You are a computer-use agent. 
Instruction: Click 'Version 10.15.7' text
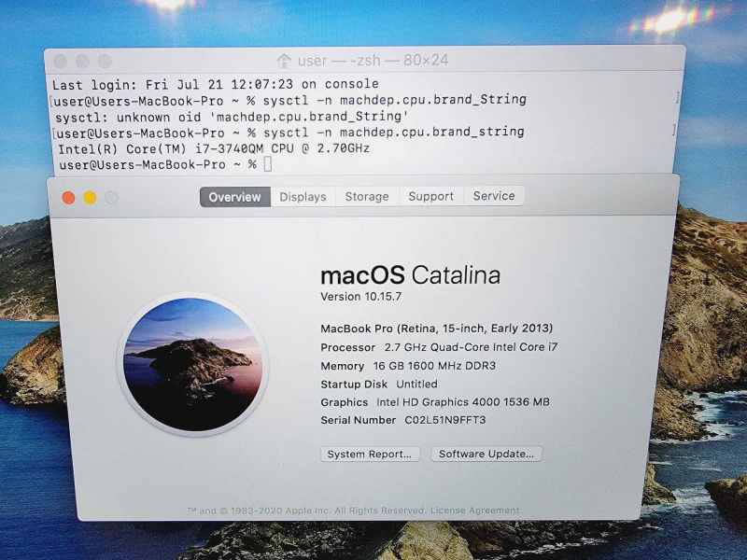360,297
